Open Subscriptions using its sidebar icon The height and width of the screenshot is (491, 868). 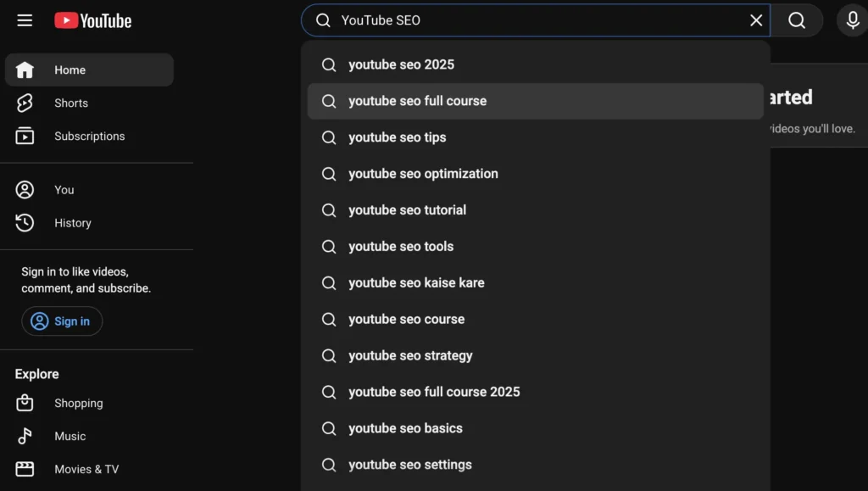pos(25,136)
